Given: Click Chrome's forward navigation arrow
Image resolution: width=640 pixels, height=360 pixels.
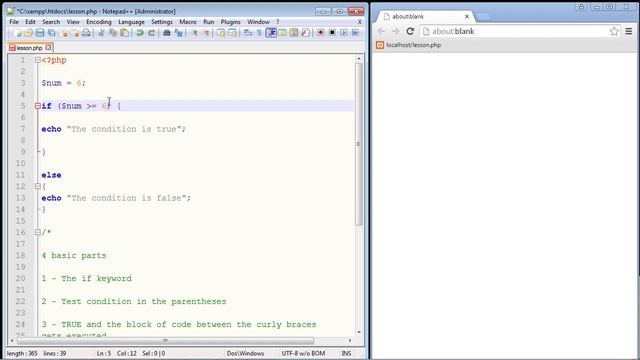Looking at the screenshot, I should [395, 31].
